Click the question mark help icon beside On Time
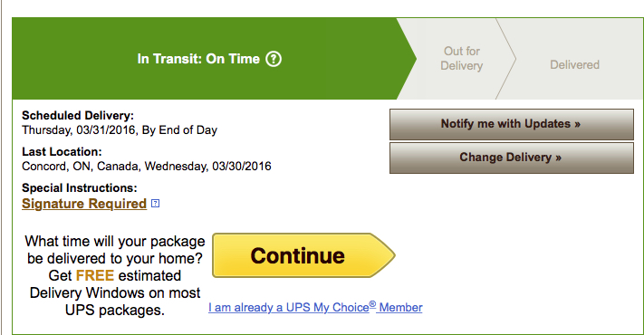The image size is (644, 335). [x=274, y=59]
